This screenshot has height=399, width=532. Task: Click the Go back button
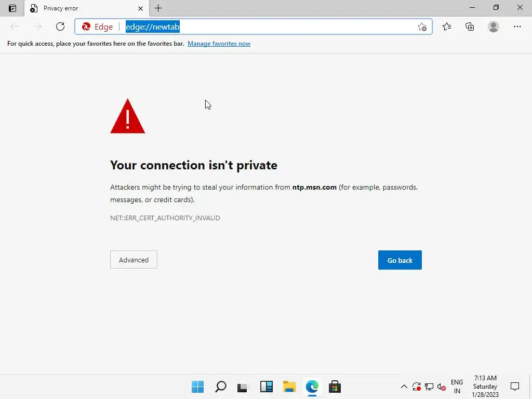pyautogui.click(x=400, y=260)
